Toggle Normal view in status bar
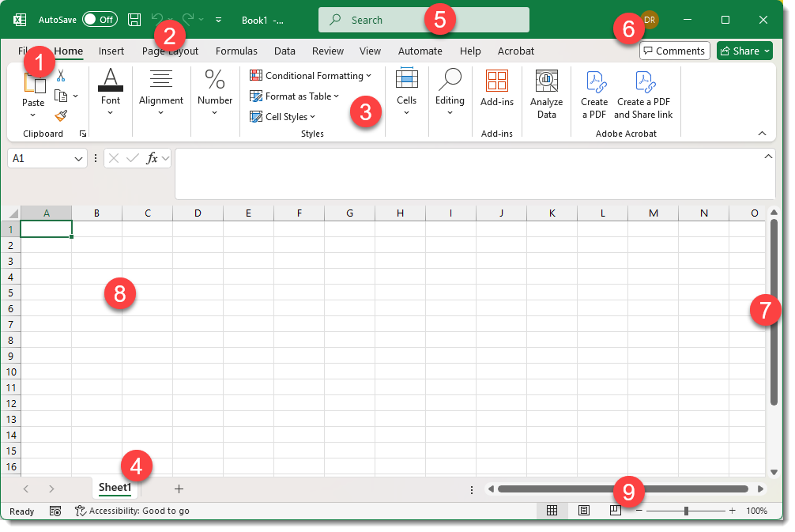795x532 pixels. [552, 511]
